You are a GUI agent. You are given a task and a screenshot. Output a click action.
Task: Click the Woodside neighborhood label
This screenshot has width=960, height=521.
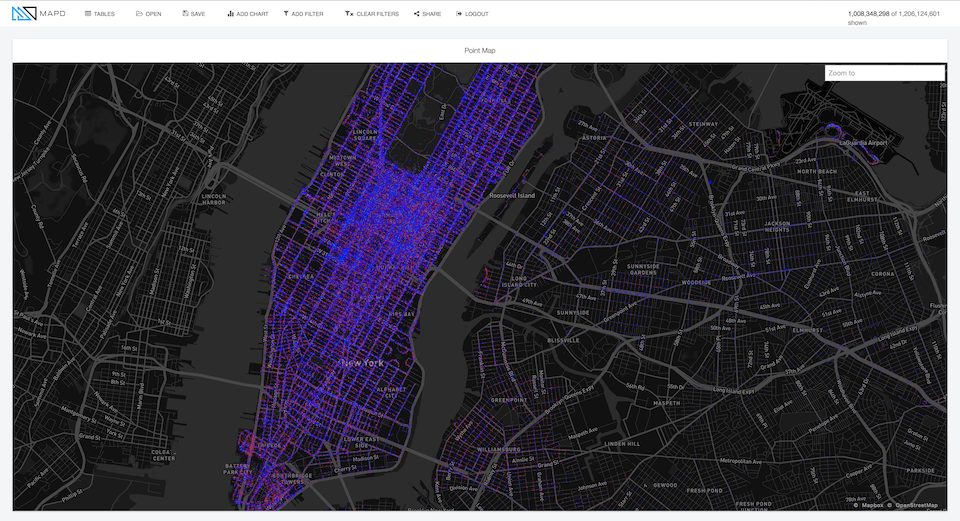coord(696,283)
